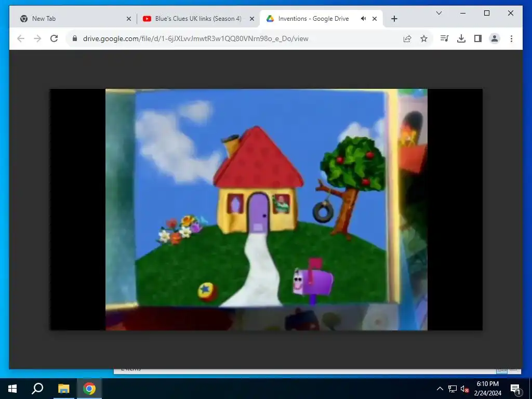Open the notification center

coord(515,389)
